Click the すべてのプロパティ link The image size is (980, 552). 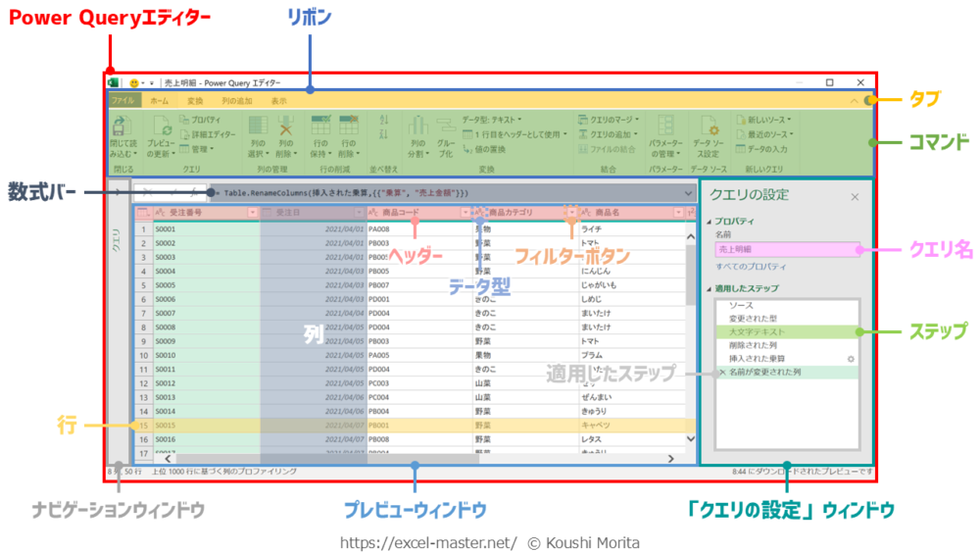(x=750, y=267)
